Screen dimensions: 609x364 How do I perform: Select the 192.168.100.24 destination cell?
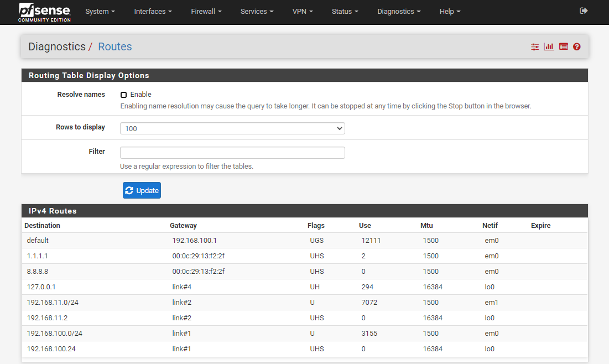[51, 349]
